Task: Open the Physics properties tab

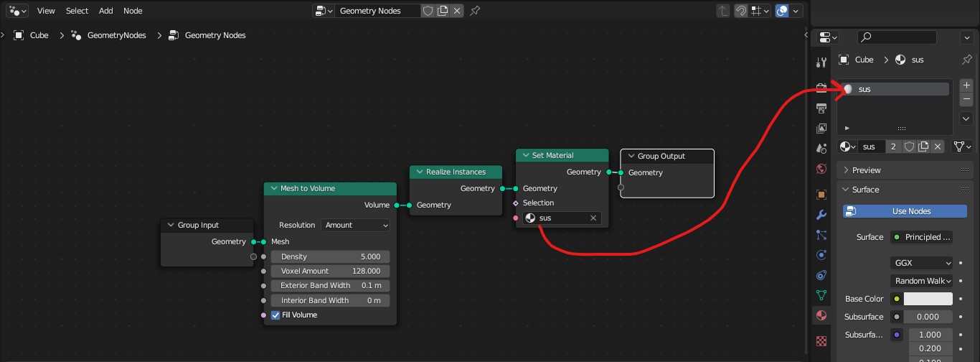Action: (x=821, y=255)
